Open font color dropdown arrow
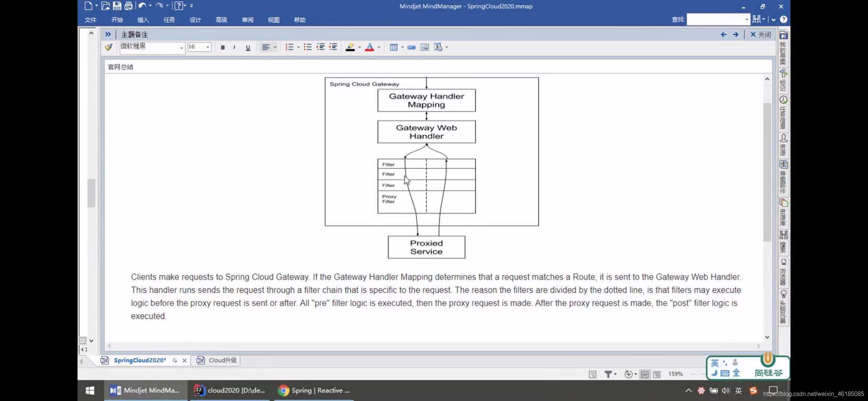868x401 pixels. coord(379,47)
